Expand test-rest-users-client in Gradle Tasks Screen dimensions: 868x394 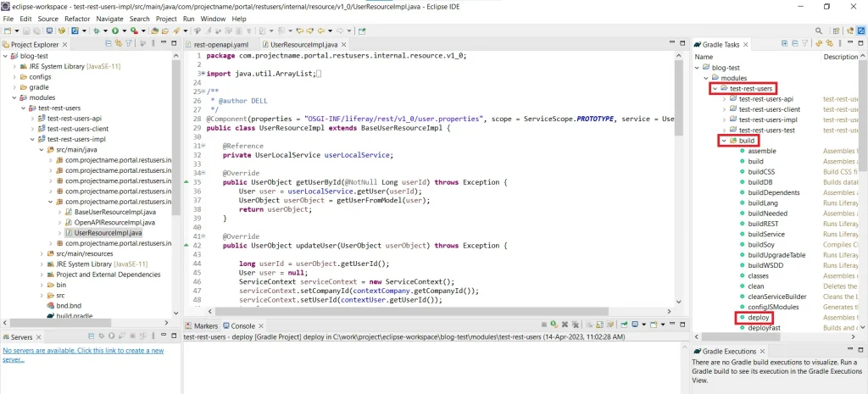[725, 109]
